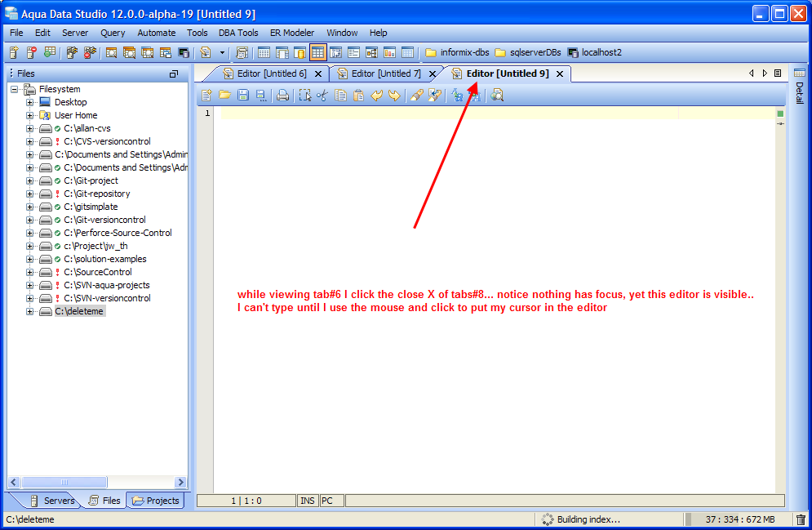Open the Detail side panel
Viewport: 812px width, 530px height.
(800, 86)
